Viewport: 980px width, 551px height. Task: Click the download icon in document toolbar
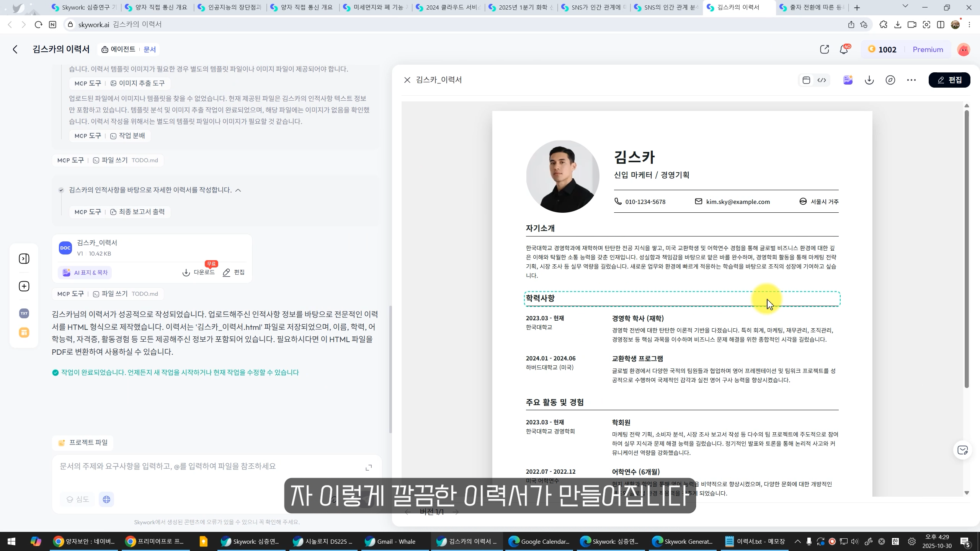tap(869, 80)
